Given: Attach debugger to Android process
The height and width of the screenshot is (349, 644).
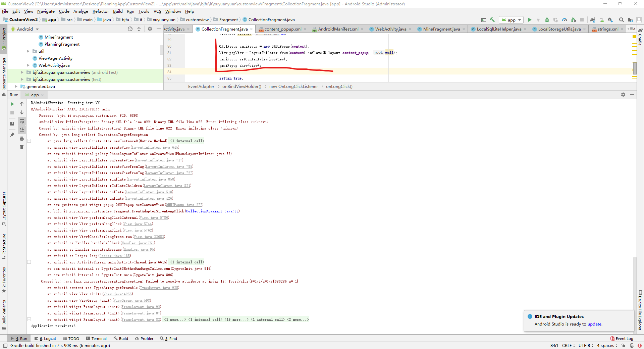Looking at the screenshot, I should [573, 20].
